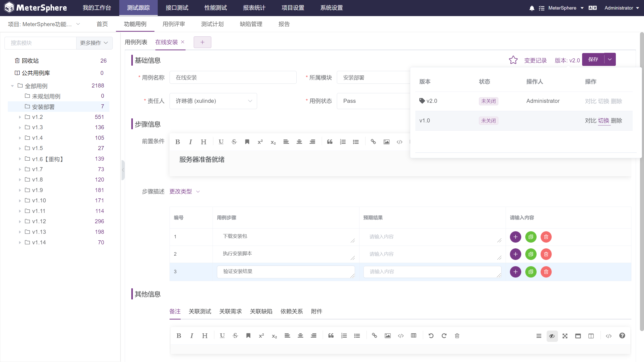This screenshot has width=644, height=362.
Task: Toggle preview visibility with the crossed-eye icon
Action: tap(552, 336)
